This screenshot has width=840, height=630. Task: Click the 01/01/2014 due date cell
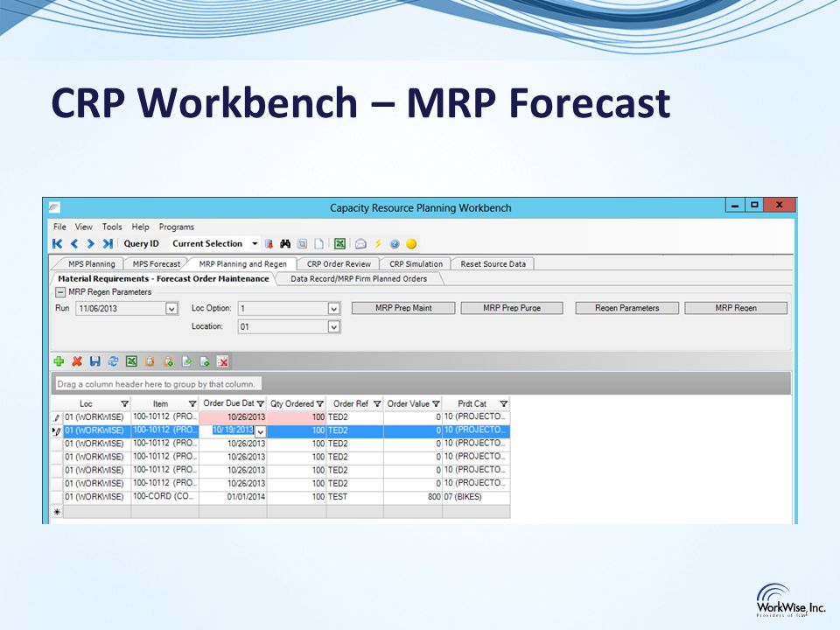click(233, 497)
